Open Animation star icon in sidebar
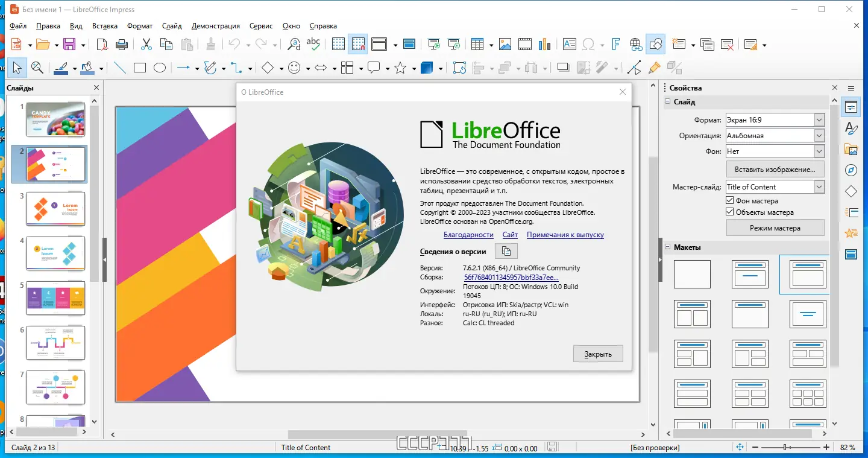The image size is (868, 458). click(x=851, y=234)
